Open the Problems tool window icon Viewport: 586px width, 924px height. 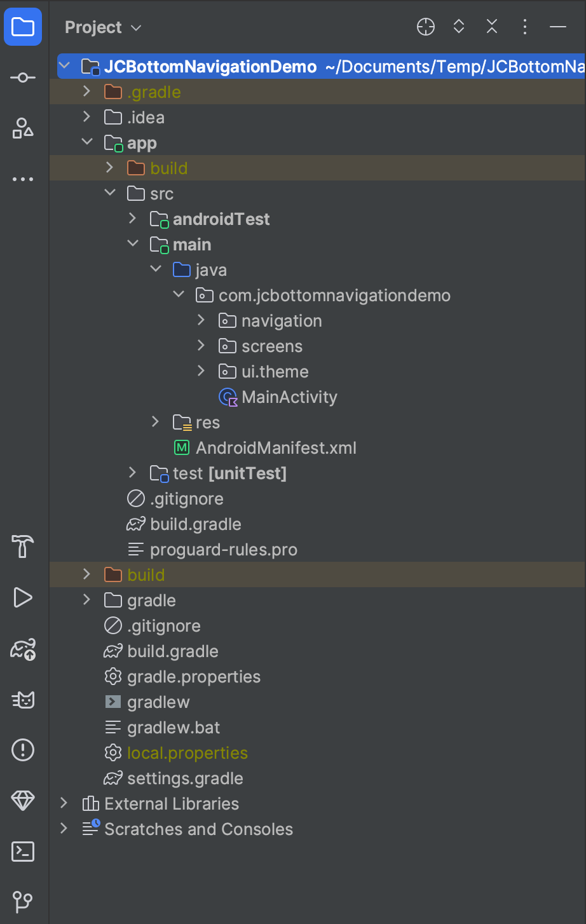[x=23, y=751]
